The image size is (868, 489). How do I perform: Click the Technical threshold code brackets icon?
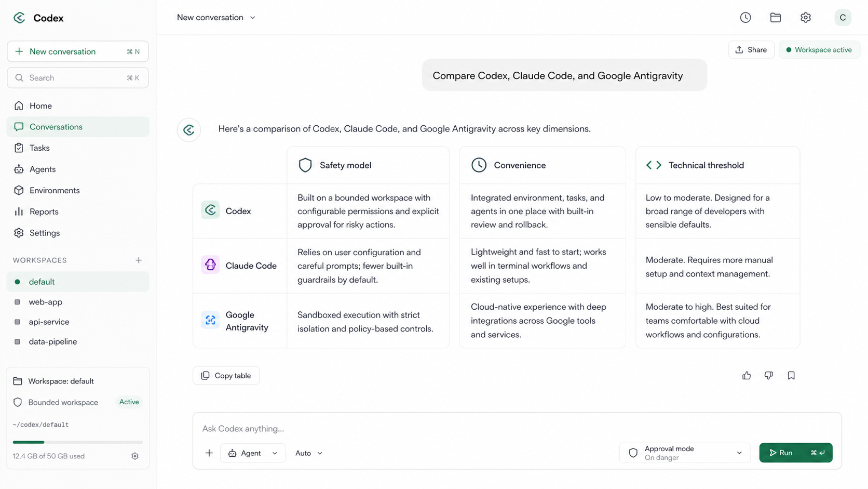[x=654, y=165]
